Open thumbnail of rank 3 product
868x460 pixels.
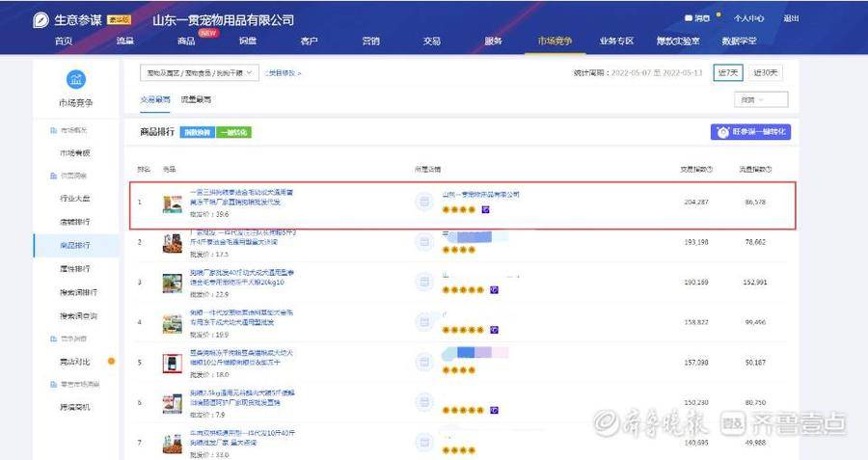coord(173,284)
